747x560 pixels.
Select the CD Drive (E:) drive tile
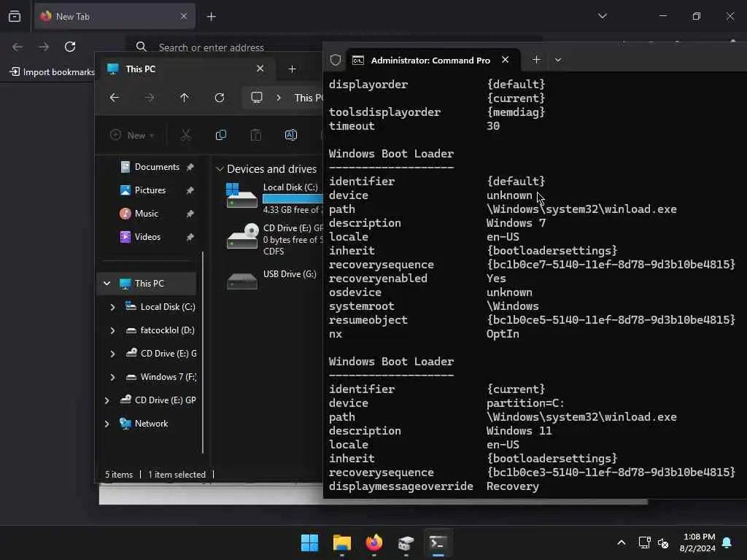(274, 239)
